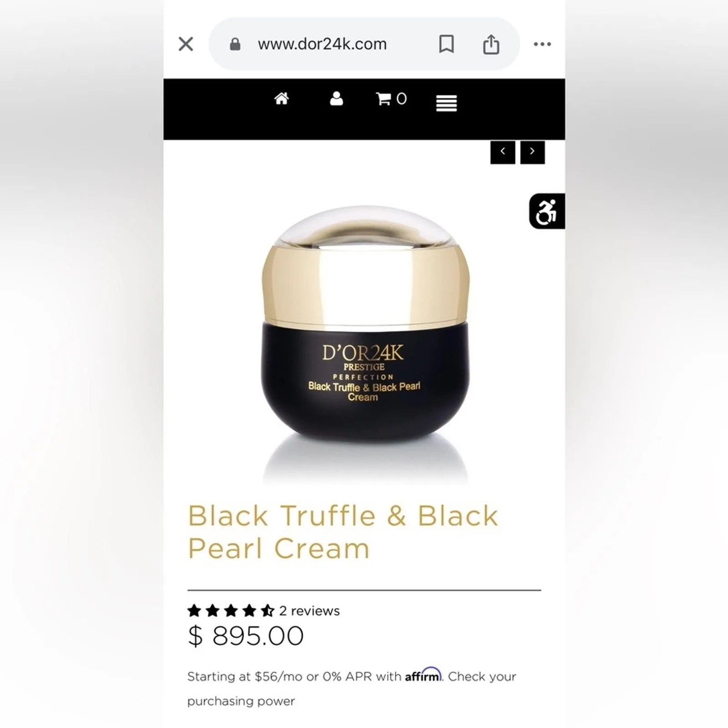Screen dimensions: 728x728
Task: Click the affirm logo
Action: click(x=423, y=675)
